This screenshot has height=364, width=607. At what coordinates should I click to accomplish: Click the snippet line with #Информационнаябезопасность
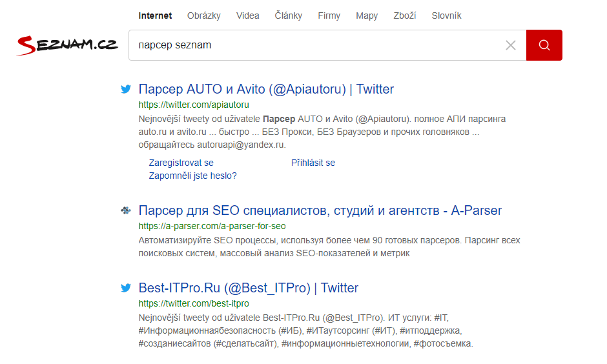click(x=300, y=330)
